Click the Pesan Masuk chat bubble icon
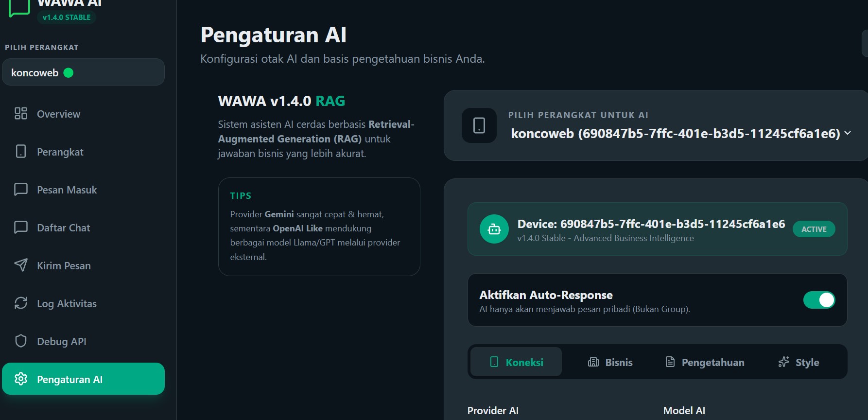 [x=21, y=189]
